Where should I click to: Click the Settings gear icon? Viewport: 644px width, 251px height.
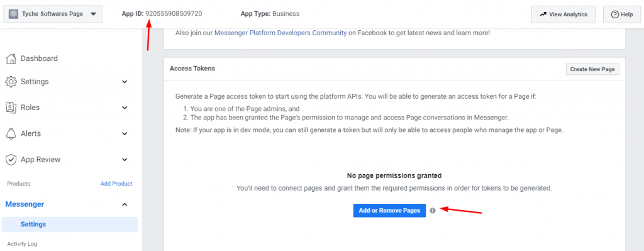pos(11,81)
